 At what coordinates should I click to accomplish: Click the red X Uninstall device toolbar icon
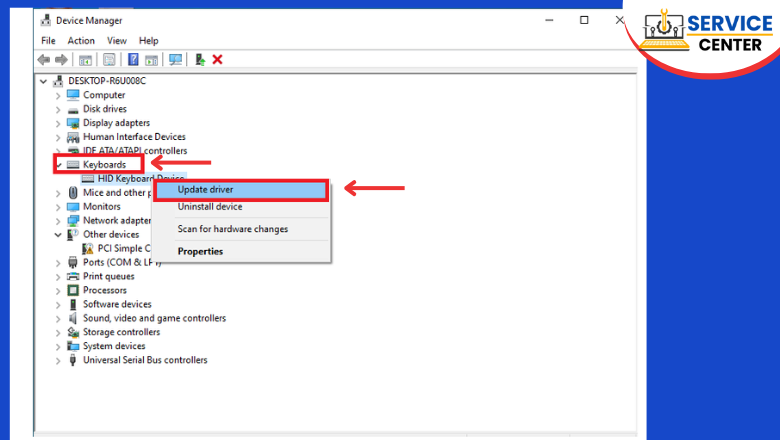click(x=217, y=60)
